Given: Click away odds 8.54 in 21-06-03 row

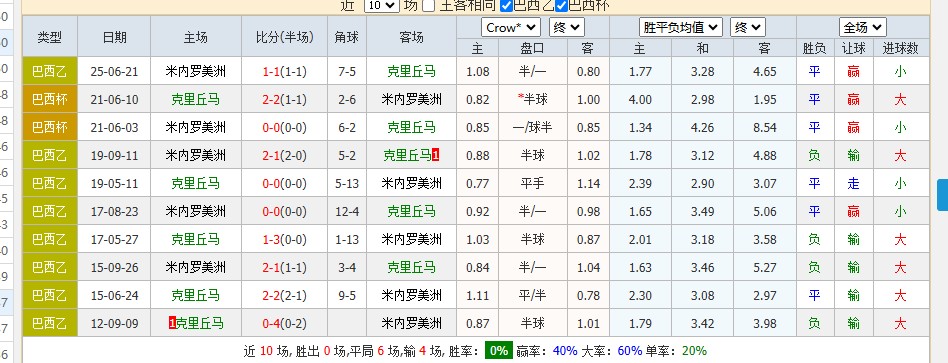Looking at the screenshot, I should point(765,127).
